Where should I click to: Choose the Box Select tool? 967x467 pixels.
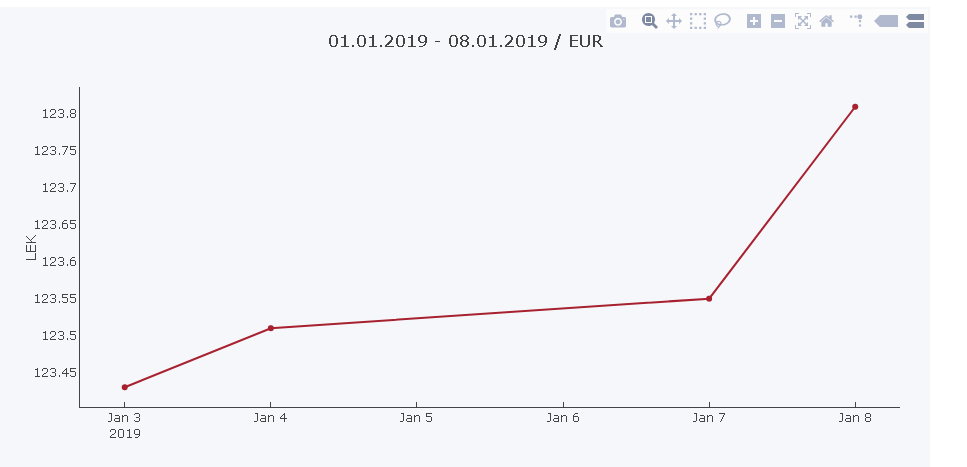pos(698,21)
